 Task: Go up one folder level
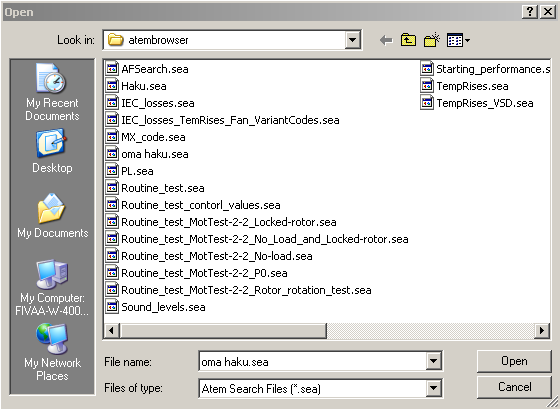tap(408, 40)
